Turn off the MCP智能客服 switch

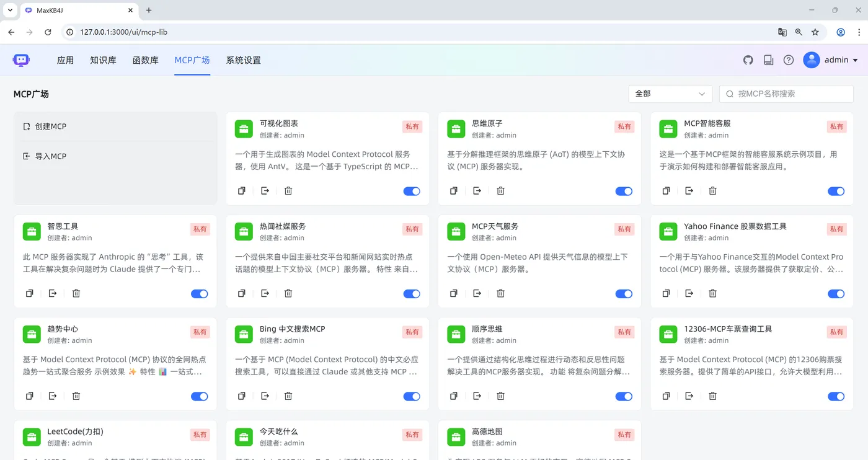(x=836, y=191)
